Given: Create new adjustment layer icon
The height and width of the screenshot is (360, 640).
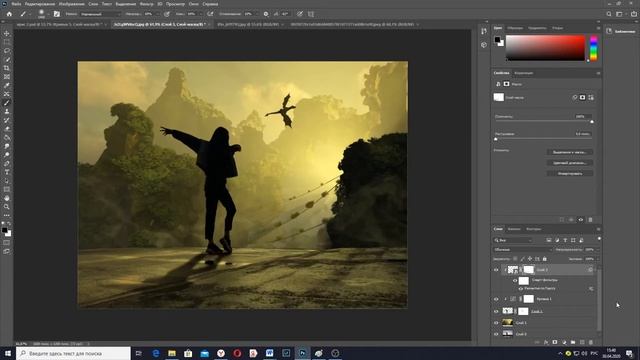Looking at the screenshot, I should point(564,342).
